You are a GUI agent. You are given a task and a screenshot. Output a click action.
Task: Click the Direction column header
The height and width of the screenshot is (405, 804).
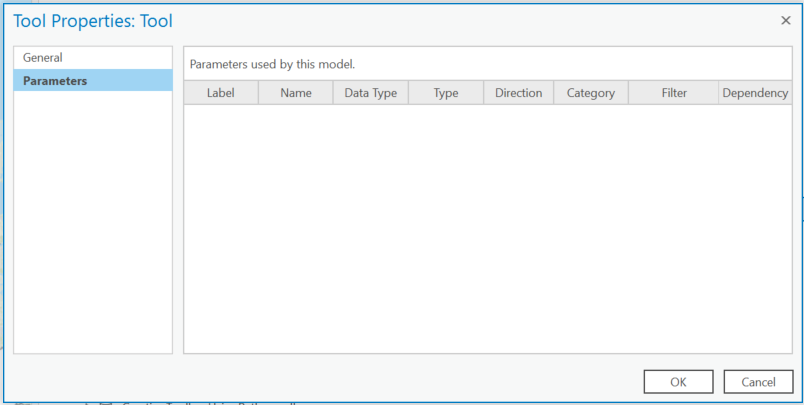point(518,93)
